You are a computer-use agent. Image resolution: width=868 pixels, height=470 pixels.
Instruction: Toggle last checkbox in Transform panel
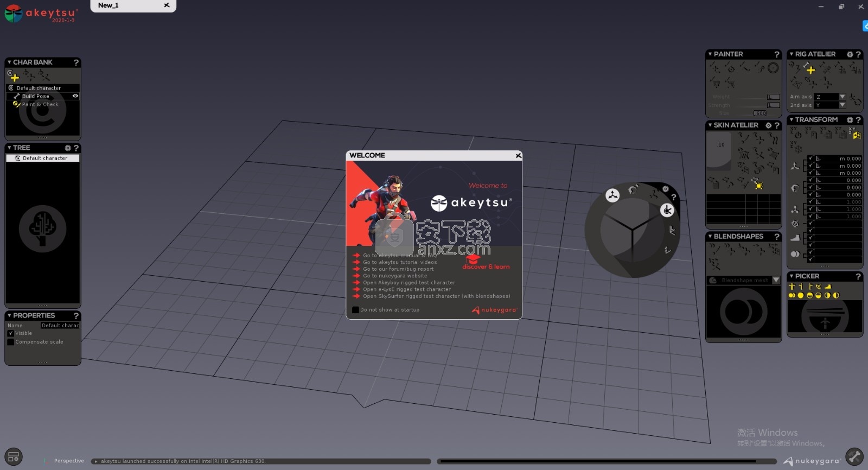810,259
